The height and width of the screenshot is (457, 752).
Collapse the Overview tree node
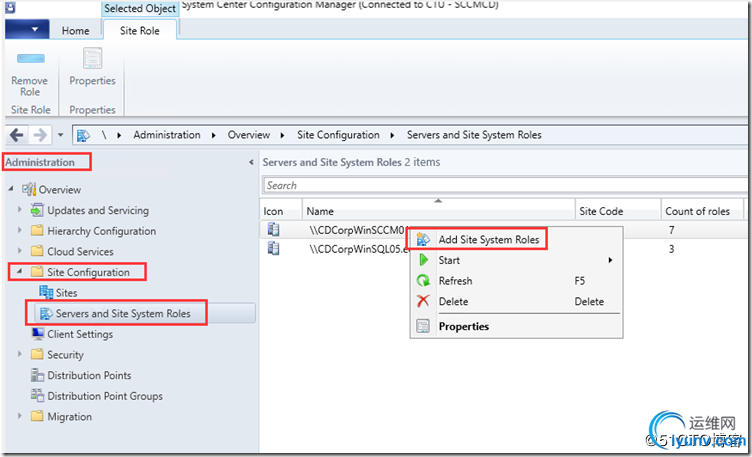click(11, 189)
